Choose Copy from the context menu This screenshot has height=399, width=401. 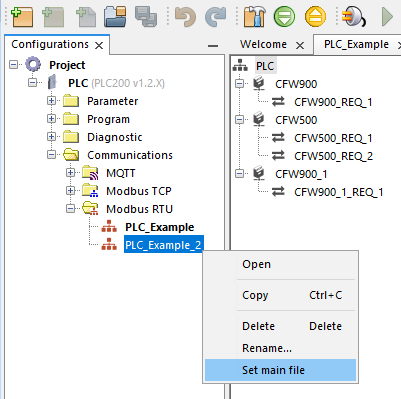280,295
